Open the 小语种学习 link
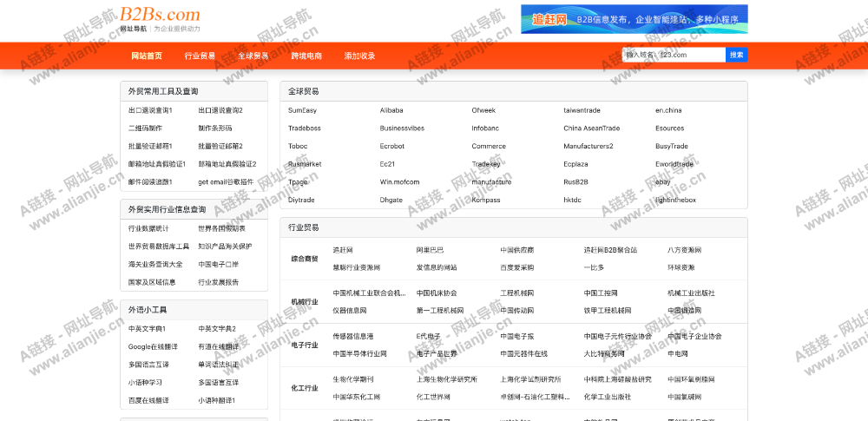This screenshot has width=868, height=421. 145,382
